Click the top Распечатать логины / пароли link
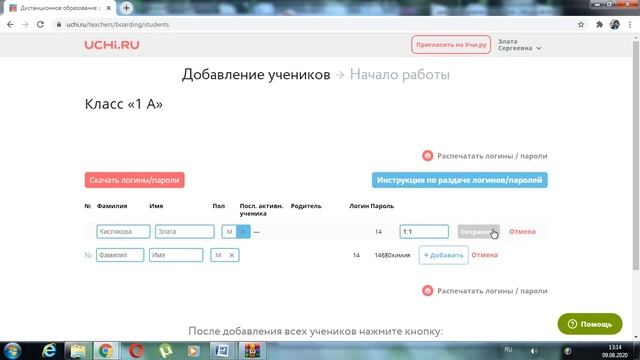 pos(492,156)
